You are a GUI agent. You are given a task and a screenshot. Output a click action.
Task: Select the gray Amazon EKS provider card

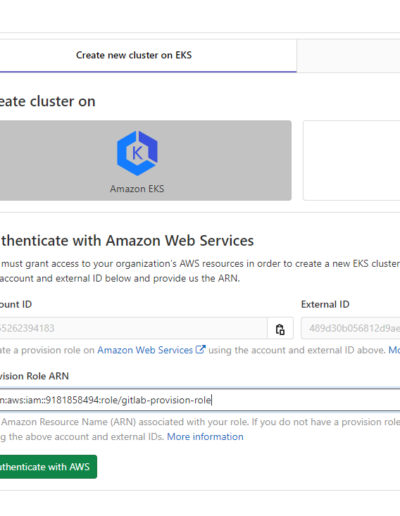tap(145, 160)
